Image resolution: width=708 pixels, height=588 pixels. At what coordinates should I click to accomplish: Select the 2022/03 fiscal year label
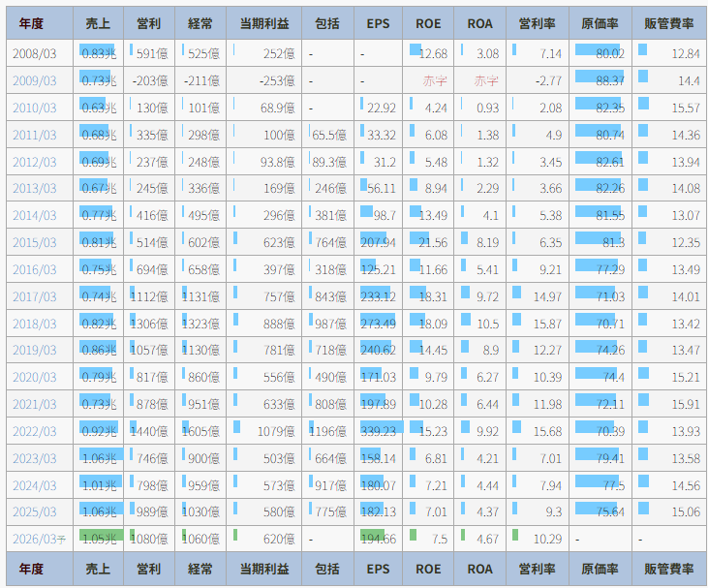[x=35, y=431]
